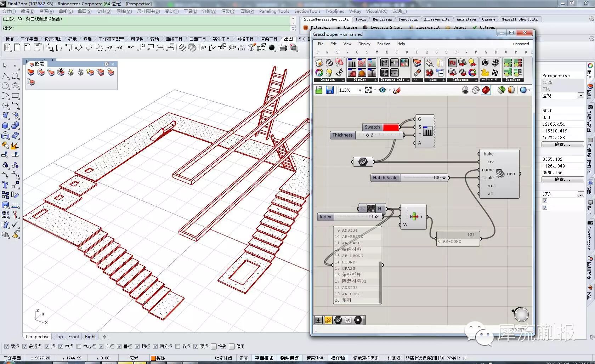Select wireframe preview mode icon
This screenshot has height=364, width=595.
point(476,90)
